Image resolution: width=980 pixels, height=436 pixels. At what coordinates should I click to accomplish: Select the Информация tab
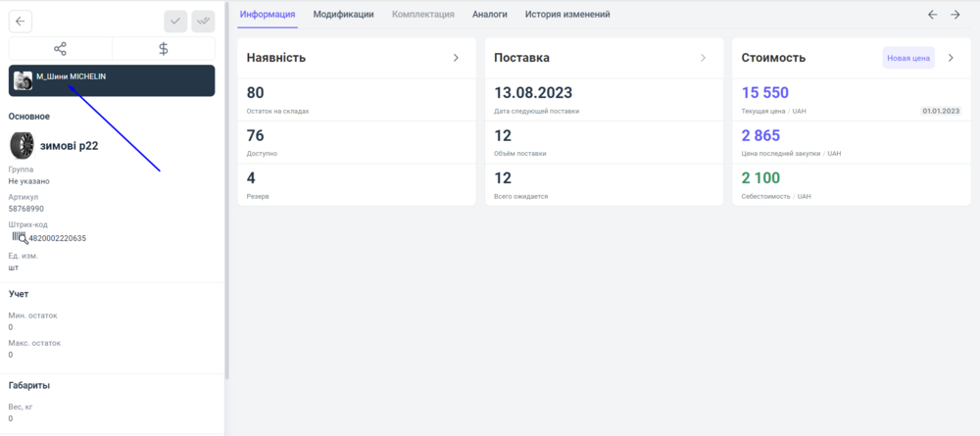[x=268, y=15]
